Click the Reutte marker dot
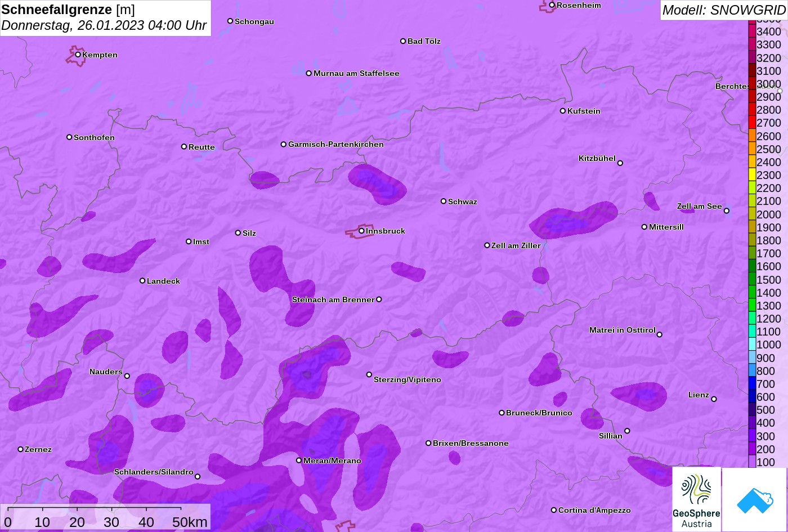 point(184,146)
